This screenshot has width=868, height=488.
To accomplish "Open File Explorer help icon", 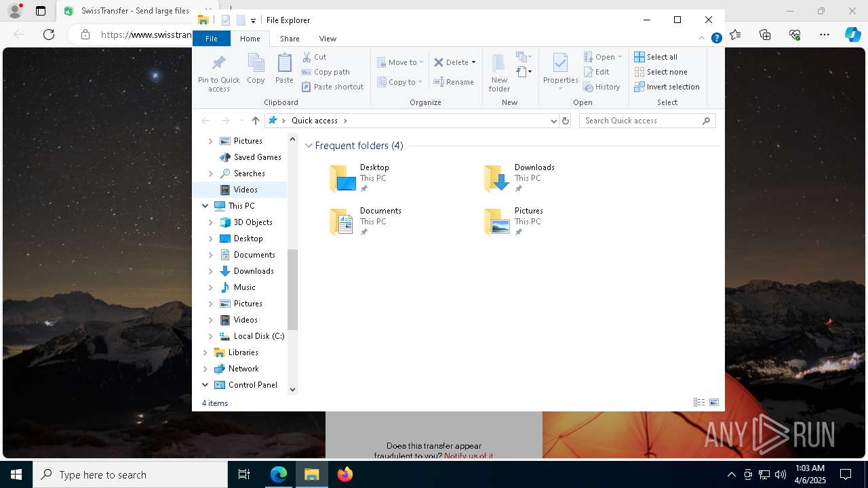I will 716,38.
